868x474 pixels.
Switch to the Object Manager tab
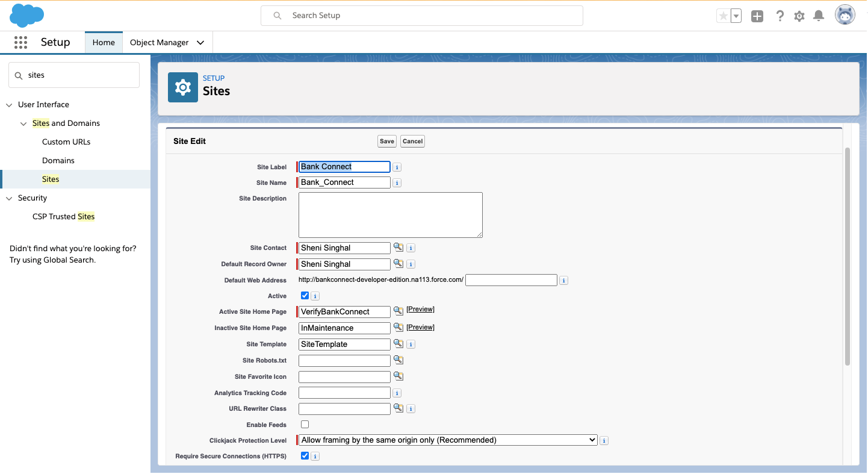(160, 43)
